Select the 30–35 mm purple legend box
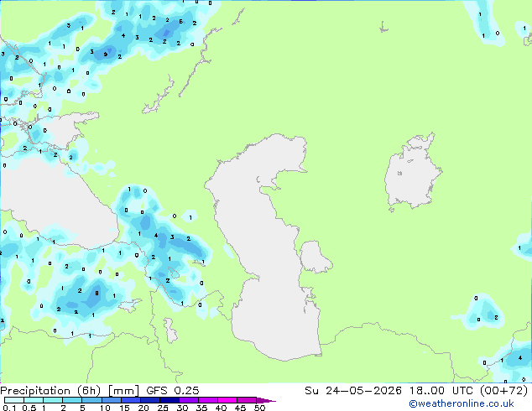532x411 pixels. tap(188, 400)
